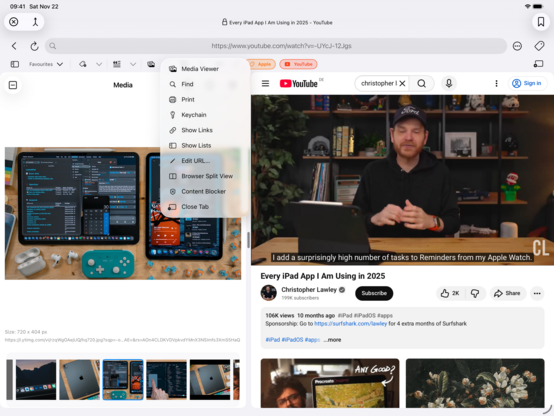
Task: Click the cloud tabs icon in favourites bar
Action: point(83,64)
